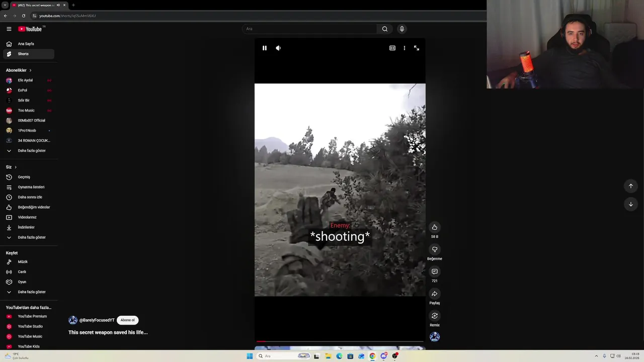Image resolution: width=644 pixels, height=362 pixels.
Task: Expand Siz section Daha fazla göster
Action: pyautogui.click(x=29, y=237)
